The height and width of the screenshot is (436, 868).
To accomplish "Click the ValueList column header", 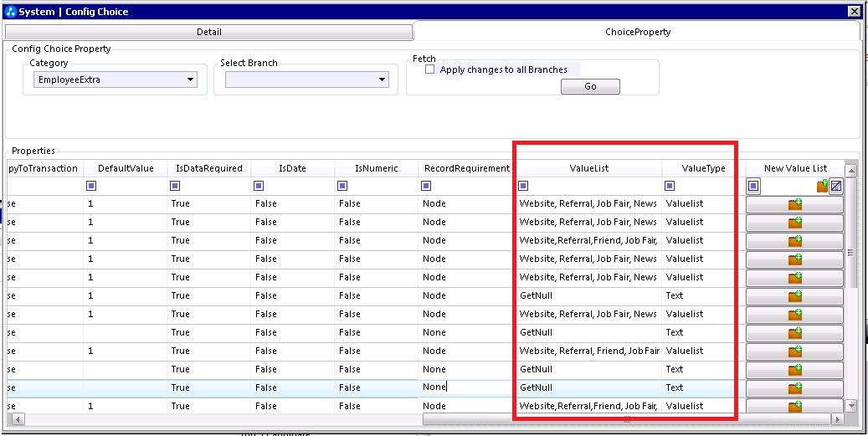I will (589, 168).
